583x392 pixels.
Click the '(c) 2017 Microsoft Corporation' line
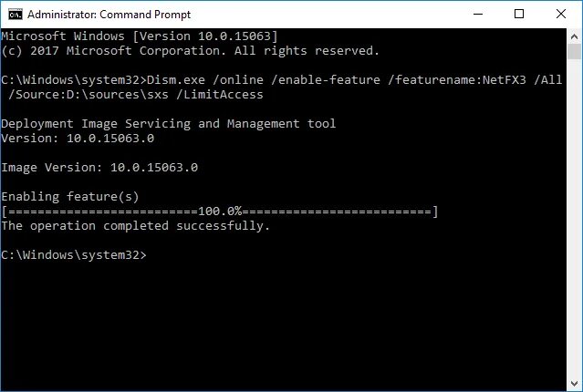coord(190,51)
